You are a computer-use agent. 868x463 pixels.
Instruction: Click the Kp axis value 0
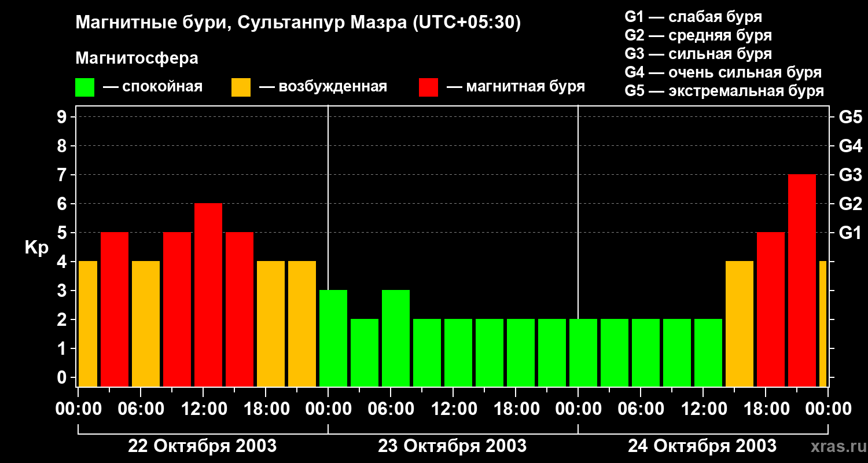click(x=63, y=377)
